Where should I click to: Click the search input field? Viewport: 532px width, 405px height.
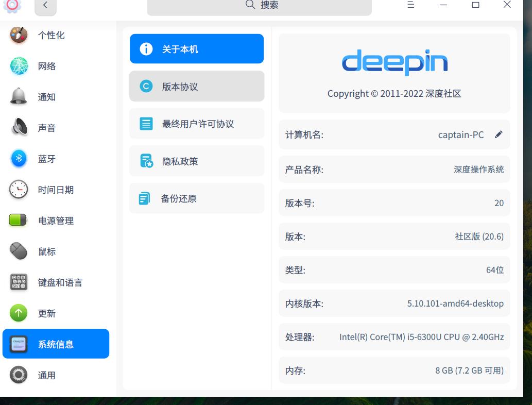click(259, 7)
